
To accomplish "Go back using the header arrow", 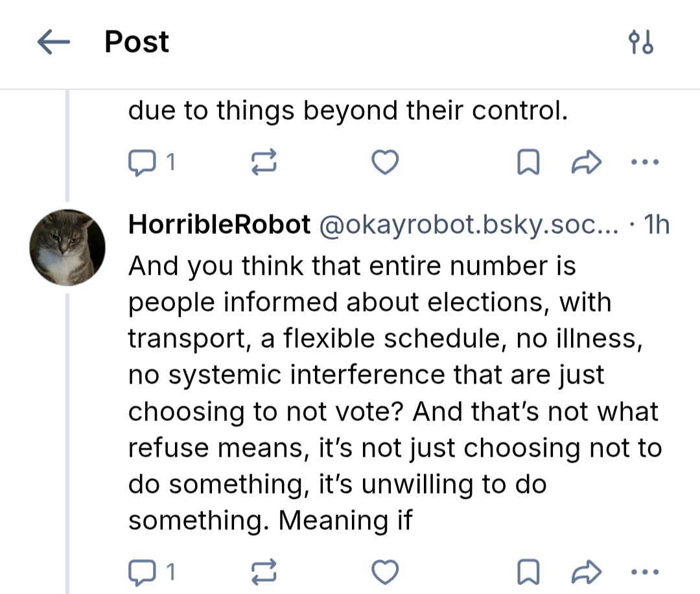I will pyautogui.click(x=54, y=43).
